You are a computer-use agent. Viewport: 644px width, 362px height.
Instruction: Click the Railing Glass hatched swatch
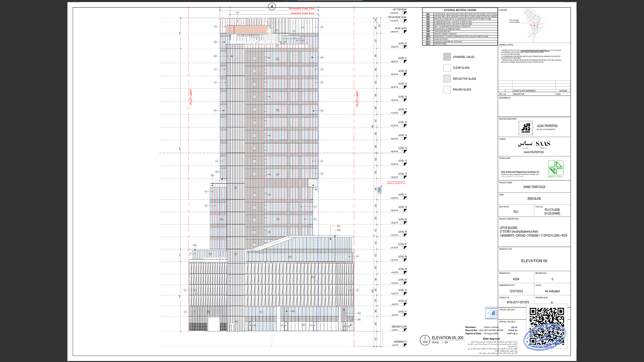tap(447, 89)
